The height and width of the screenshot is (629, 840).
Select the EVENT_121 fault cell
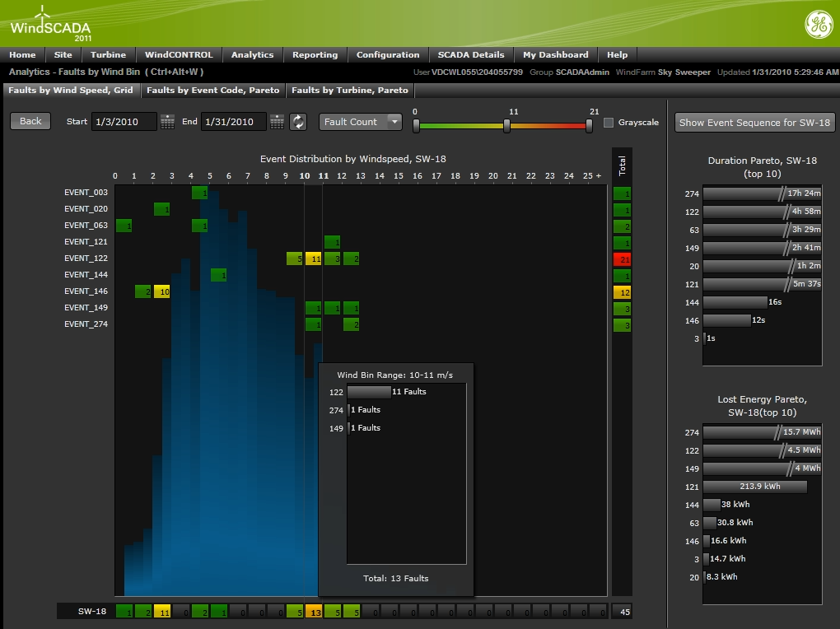(332, 242)
